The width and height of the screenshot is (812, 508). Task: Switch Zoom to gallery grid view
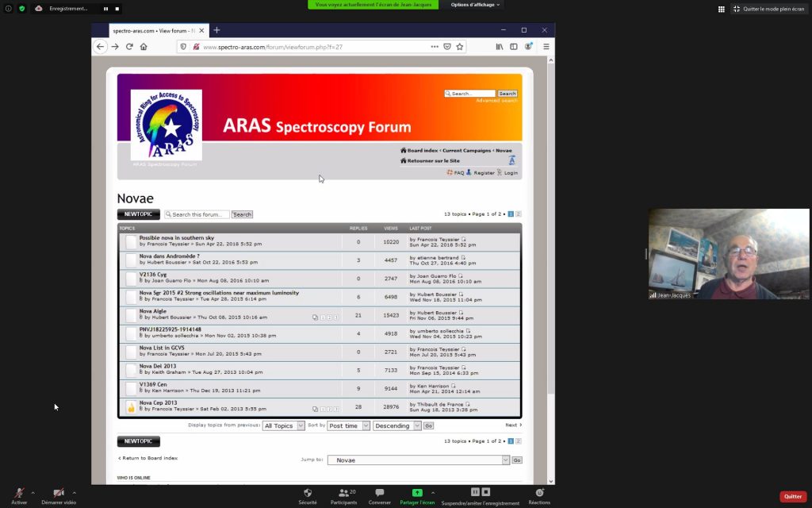721,9
